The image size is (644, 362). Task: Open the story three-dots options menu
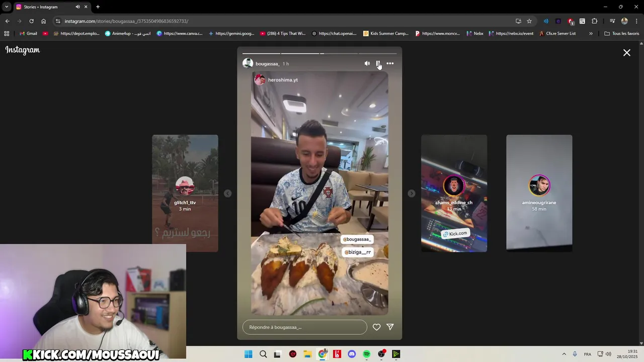390,63
